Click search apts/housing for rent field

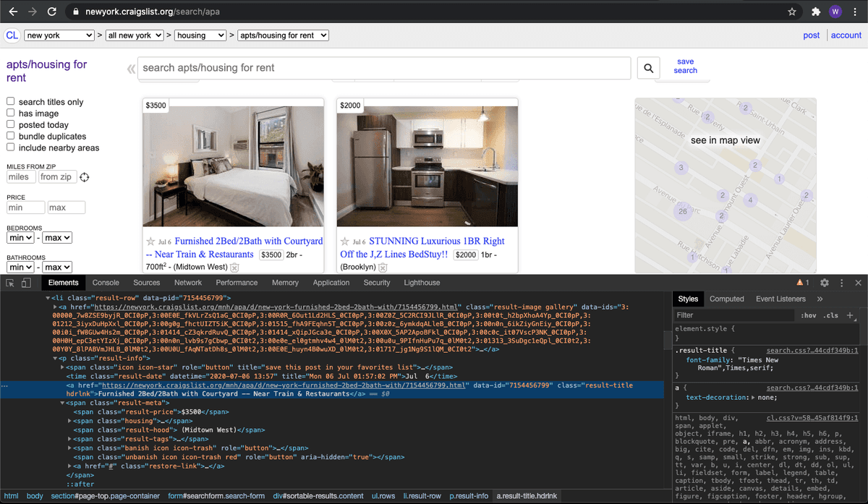tap(384, 68)
